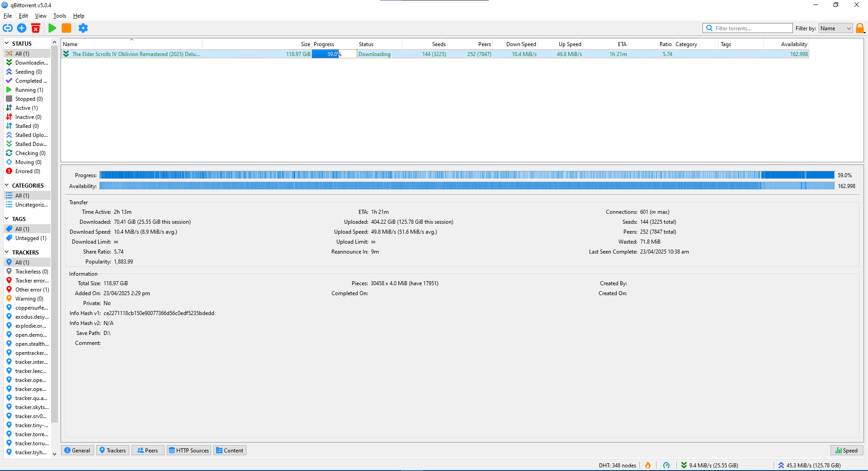The image size is (868, 471).
Task: Click the pieces Progress bar in details
Action: click(x=467, y=175)
